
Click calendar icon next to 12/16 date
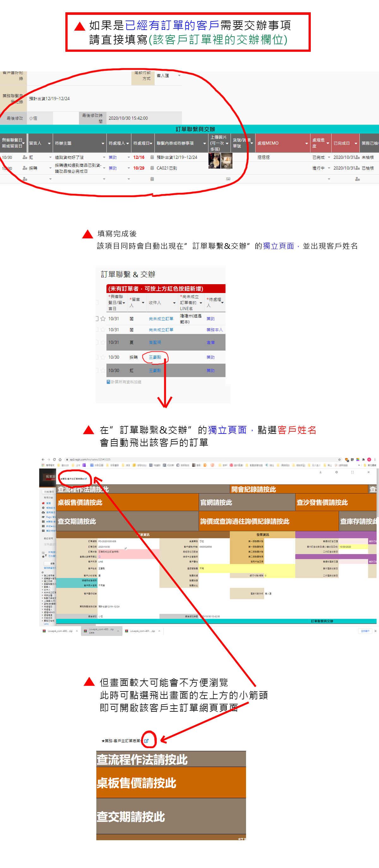pos(152,157)
